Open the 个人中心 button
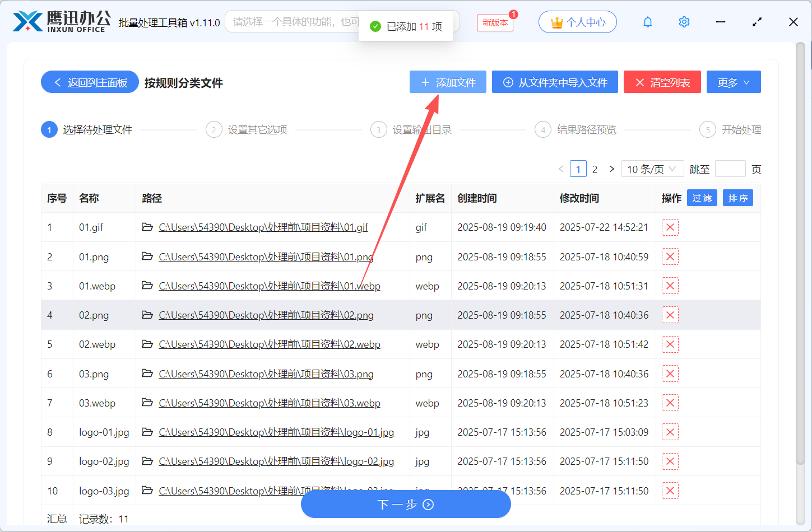812x532 pixels. tap(578, 22)
